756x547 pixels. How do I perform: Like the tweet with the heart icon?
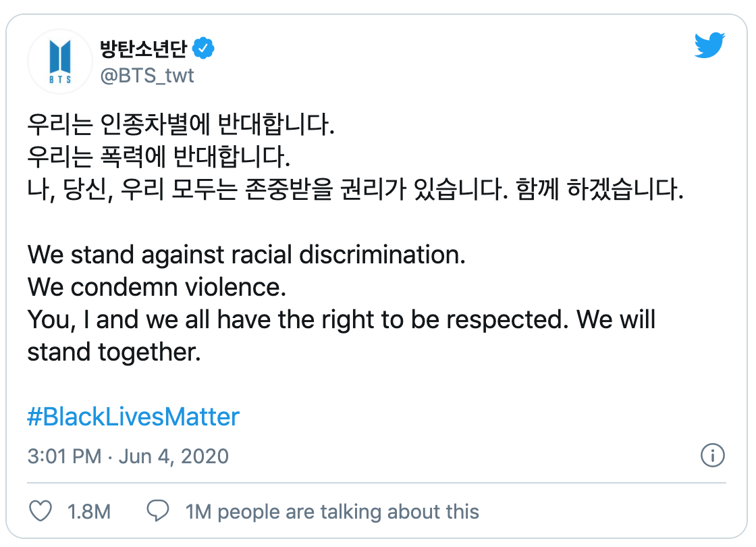coord(41,511)
